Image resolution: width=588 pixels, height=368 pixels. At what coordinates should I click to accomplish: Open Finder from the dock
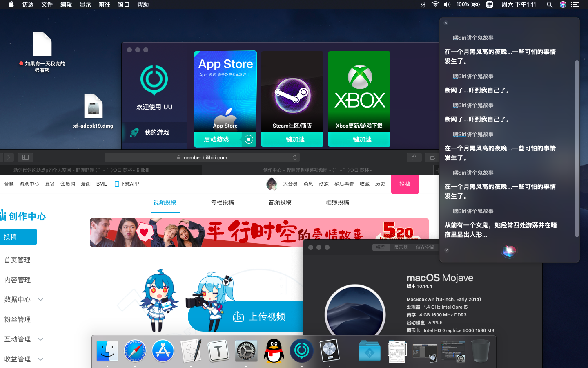[107, 351]
